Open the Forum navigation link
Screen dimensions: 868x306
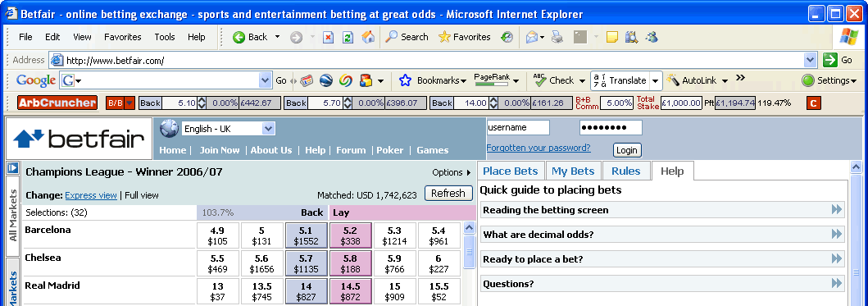tap(351, 150)
